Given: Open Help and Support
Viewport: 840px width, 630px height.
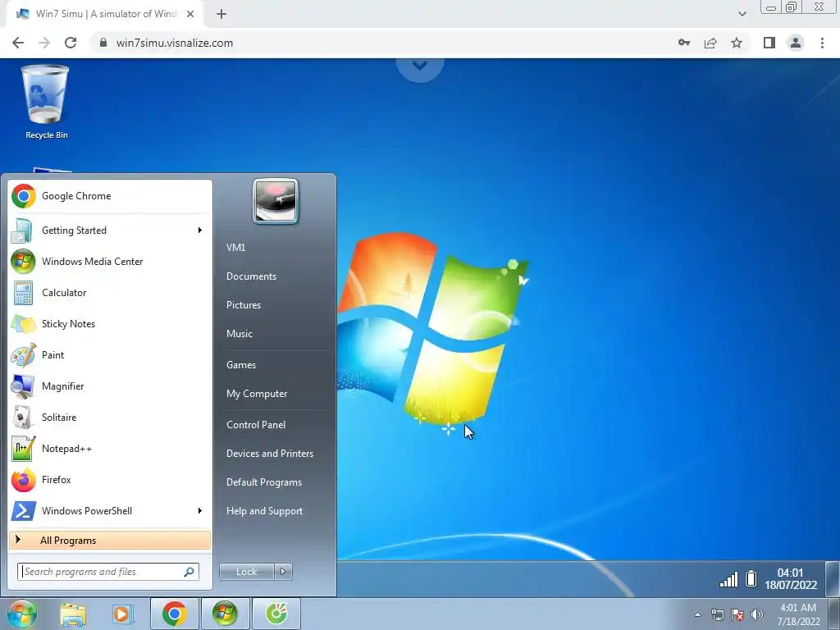Looking at the screenshot, I should (x=264, y=511).
